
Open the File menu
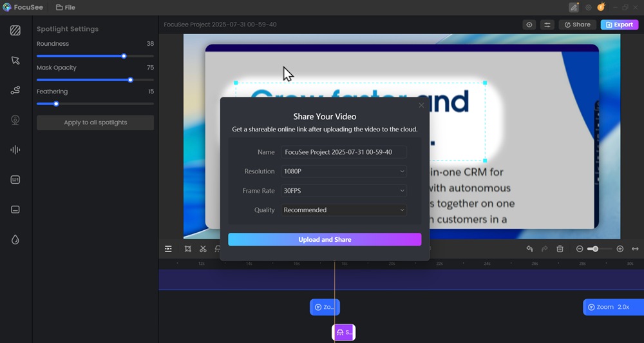point(66,7)
